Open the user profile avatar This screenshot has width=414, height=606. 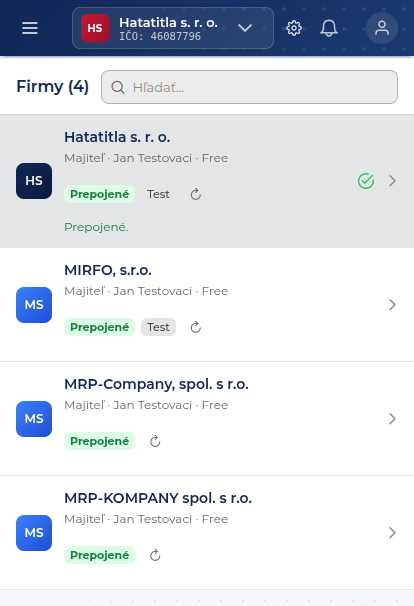click(x=382, y=28)
